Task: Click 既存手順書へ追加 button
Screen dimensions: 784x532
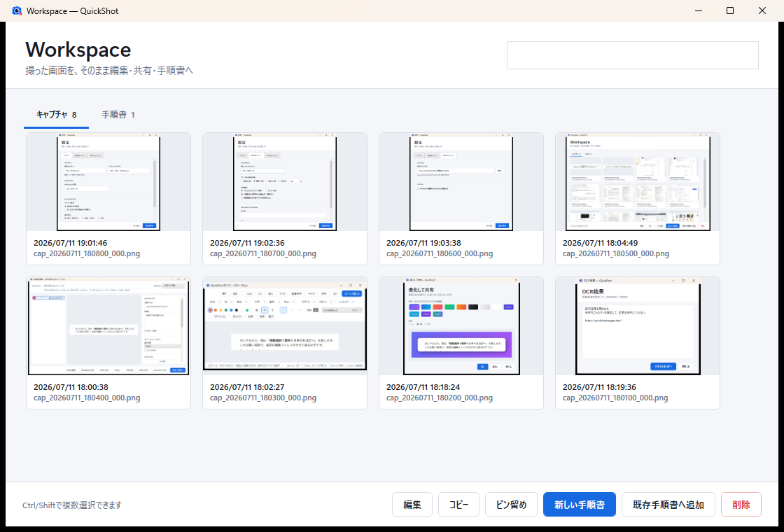Action: 668,505
